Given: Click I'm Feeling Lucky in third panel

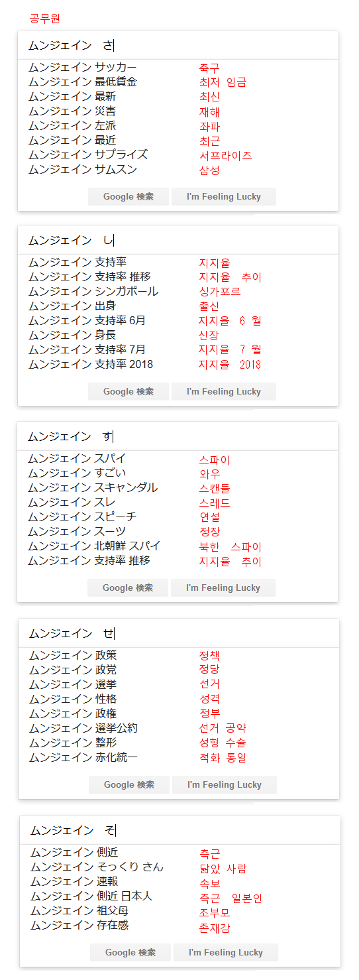Looking at the screenshot, I should click(223, 587).
